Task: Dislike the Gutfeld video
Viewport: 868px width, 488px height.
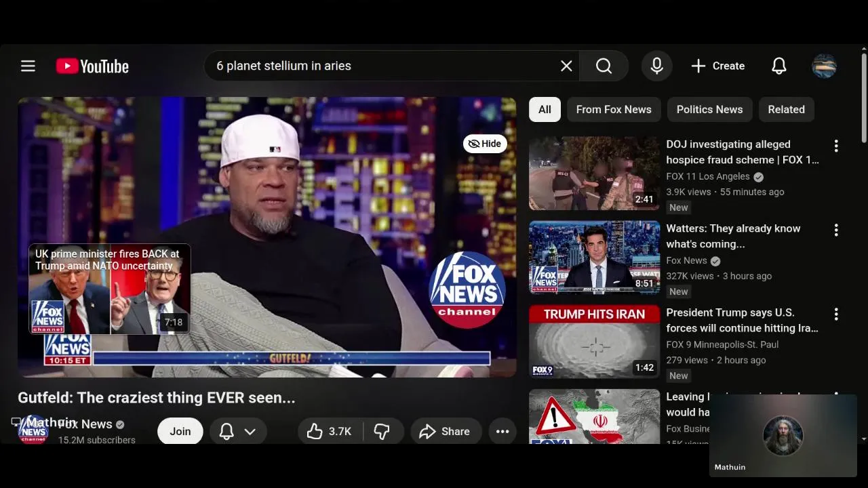Action: click(x=382, y=431)
